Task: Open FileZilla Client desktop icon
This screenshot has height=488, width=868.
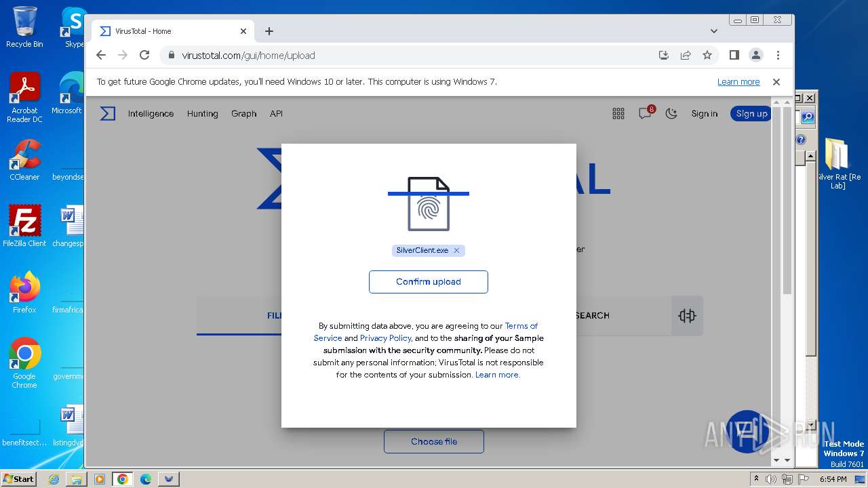Action: pos(24,226)
